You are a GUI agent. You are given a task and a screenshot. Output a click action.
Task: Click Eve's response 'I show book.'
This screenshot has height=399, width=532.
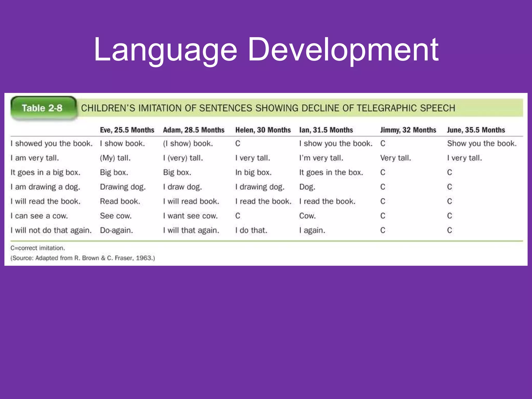coord(122,143)
